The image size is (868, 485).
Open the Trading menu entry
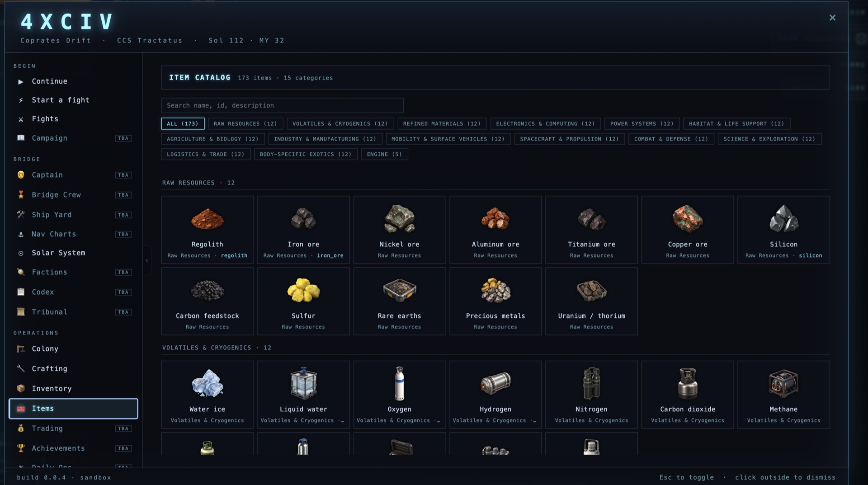click(73, 428)
